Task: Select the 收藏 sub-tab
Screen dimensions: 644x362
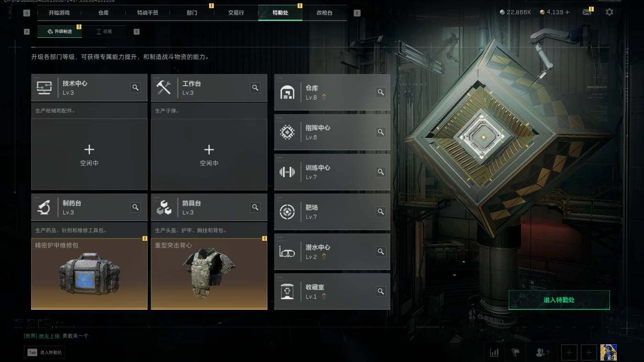Action: point(104,32)
